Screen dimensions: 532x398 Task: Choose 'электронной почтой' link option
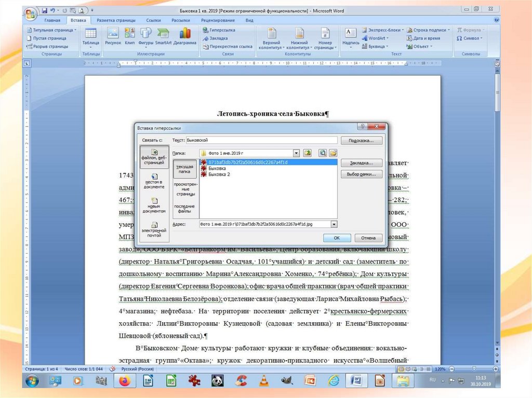tap(154, 229)
